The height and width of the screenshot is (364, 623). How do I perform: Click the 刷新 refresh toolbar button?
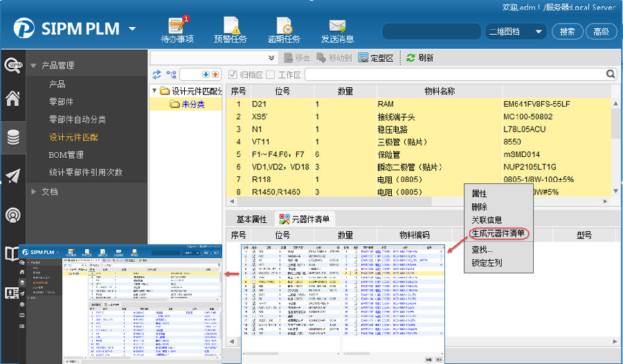(419, 58)
